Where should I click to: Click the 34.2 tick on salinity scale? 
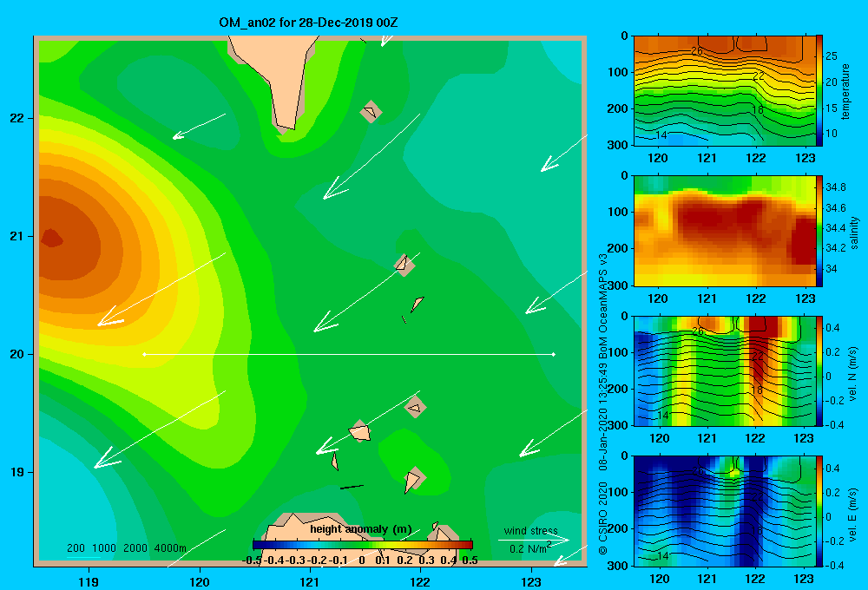click(x=835, y=247)
